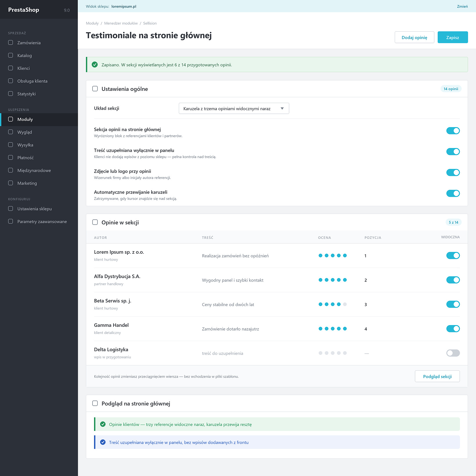
Task: Click the PrestaShop logo
Action: pos(24,10)
